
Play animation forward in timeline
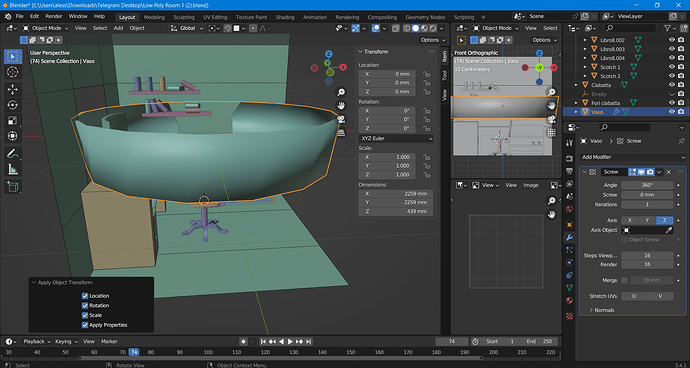pyautogui.click(x=290, y=341)
